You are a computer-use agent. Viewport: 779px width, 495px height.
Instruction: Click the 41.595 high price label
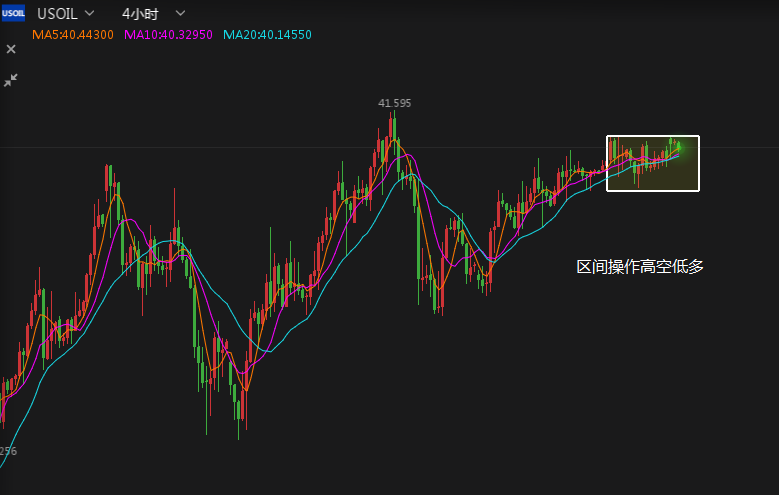coord(394,103)
